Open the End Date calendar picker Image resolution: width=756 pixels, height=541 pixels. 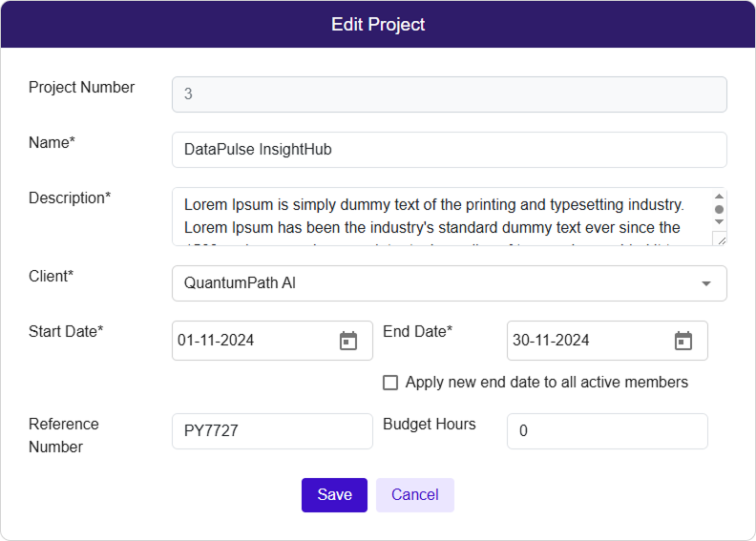point(682,341)
